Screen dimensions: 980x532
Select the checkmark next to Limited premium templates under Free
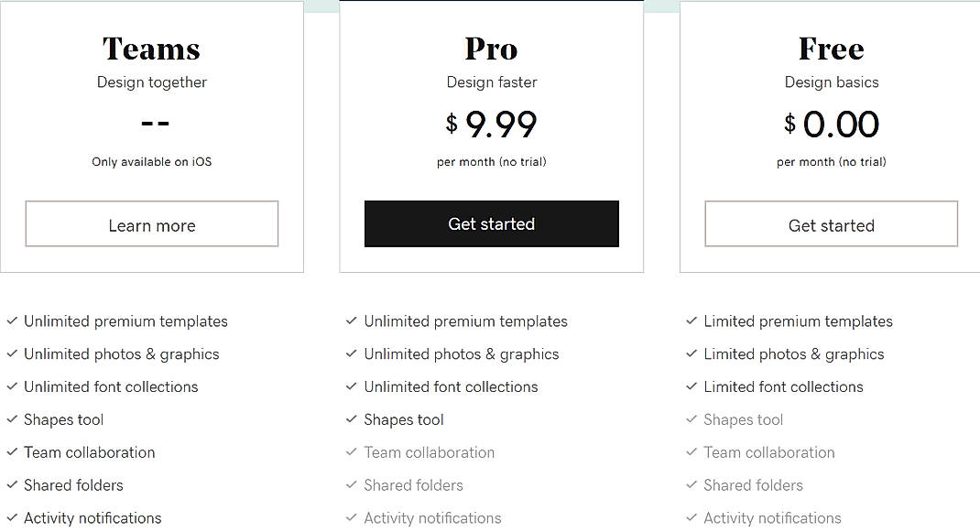tap(692, 321)
